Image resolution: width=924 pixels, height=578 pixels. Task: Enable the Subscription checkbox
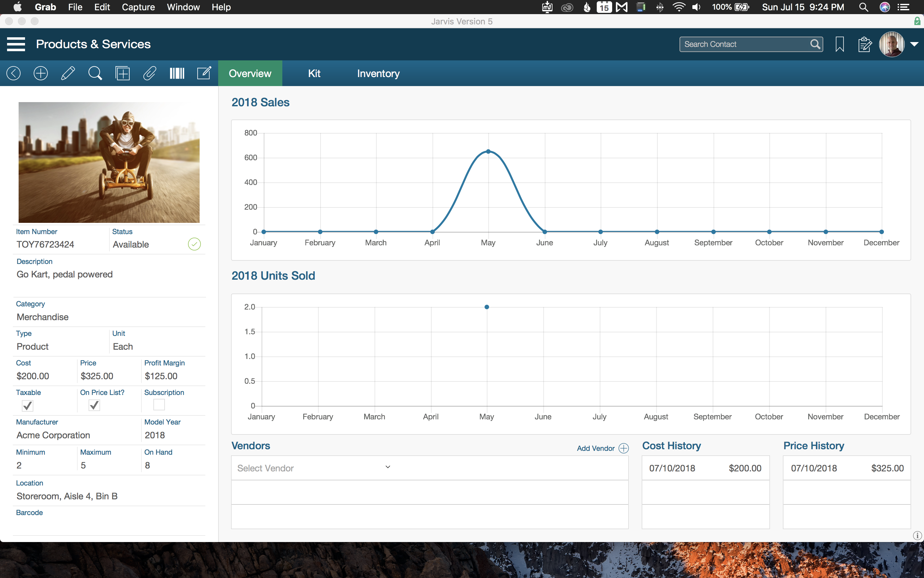159,405
